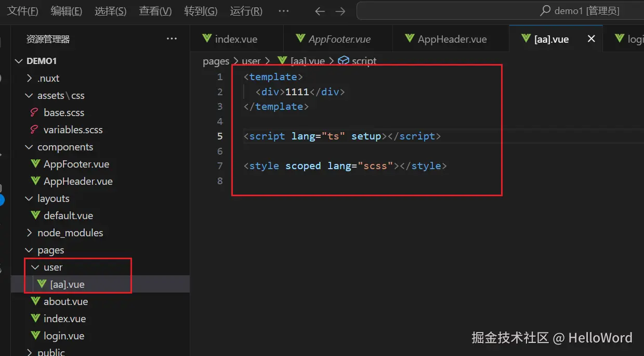Switch to the AppHeader.vue tab
The image size is (644, 356).
[x=450, y=39]
